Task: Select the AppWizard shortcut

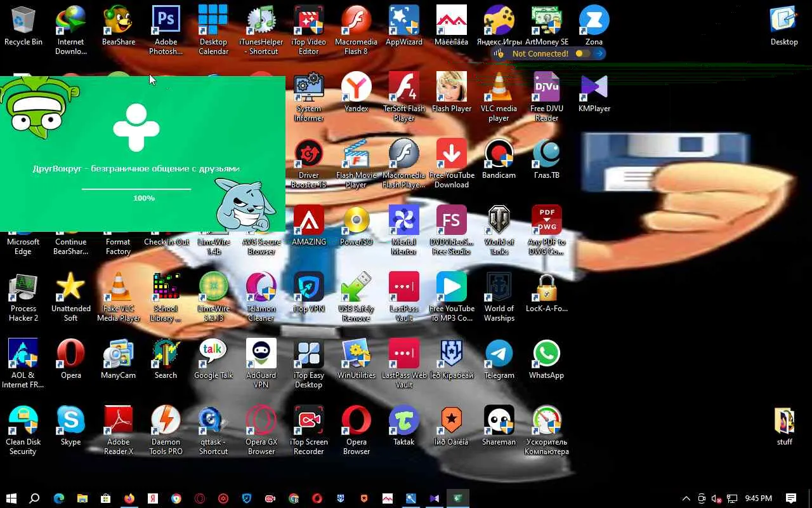Action: (404, 27)
